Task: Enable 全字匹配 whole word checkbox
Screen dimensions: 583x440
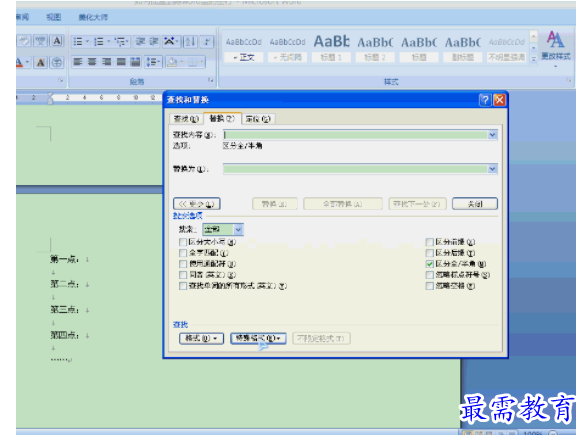Action: [183, 253]
